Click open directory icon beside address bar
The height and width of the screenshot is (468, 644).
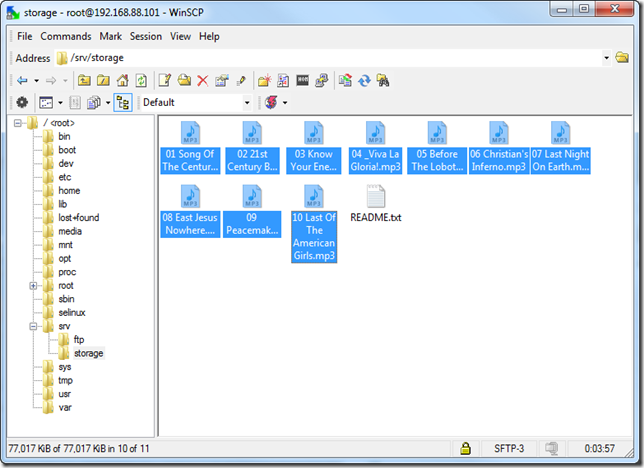coord(622,58)
